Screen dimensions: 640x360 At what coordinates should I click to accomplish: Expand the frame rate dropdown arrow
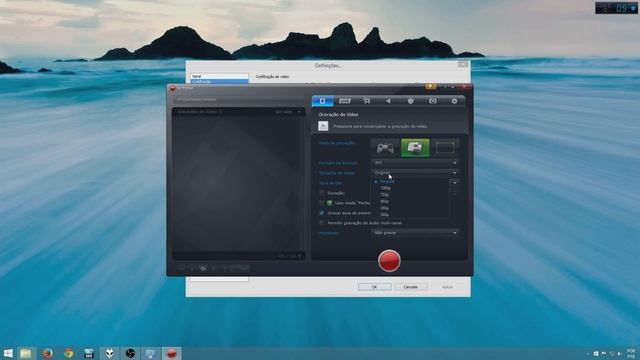point(455,183)
